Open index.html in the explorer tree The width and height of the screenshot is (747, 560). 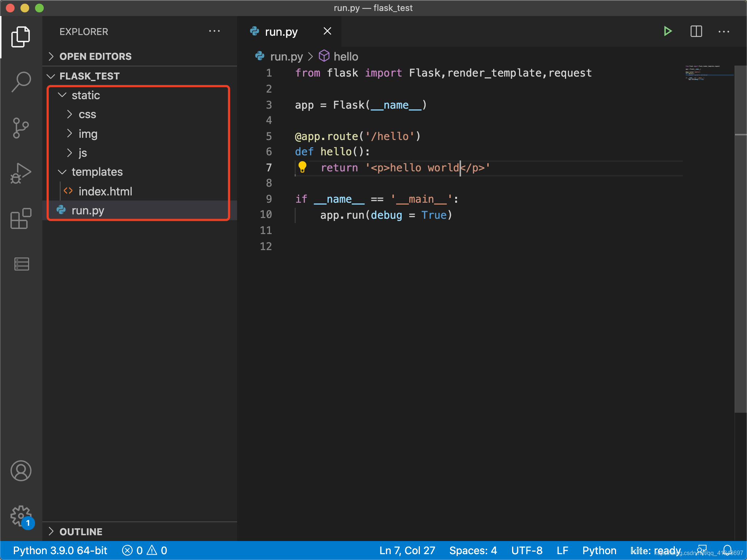point(105,191)
